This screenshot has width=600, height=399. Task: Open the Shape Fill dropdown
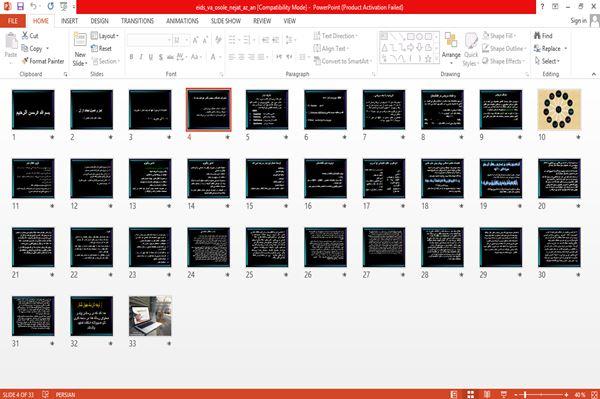pos(499,36)
